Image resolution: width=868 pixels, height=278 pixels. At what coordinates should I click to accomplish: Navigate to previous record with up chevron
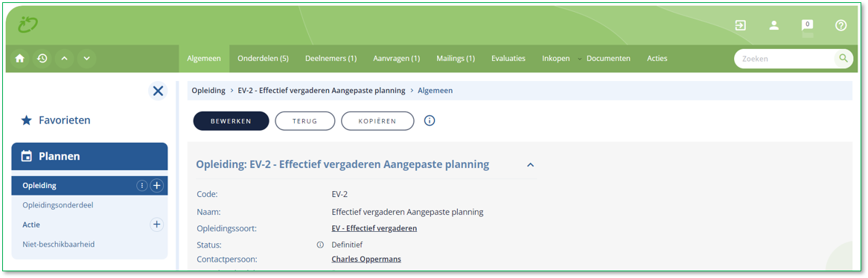[x=64, y=58]
